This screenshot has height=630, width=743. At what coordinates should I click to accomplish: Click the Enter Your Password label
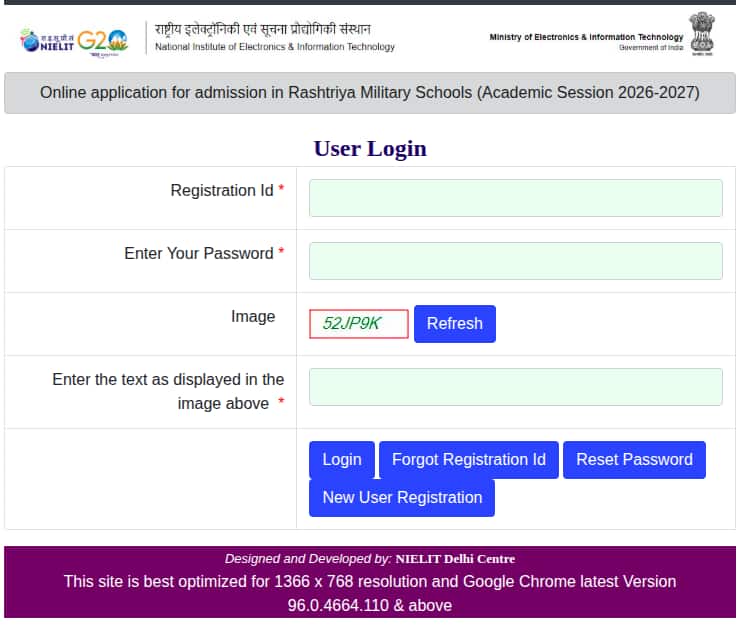[198, 254]
